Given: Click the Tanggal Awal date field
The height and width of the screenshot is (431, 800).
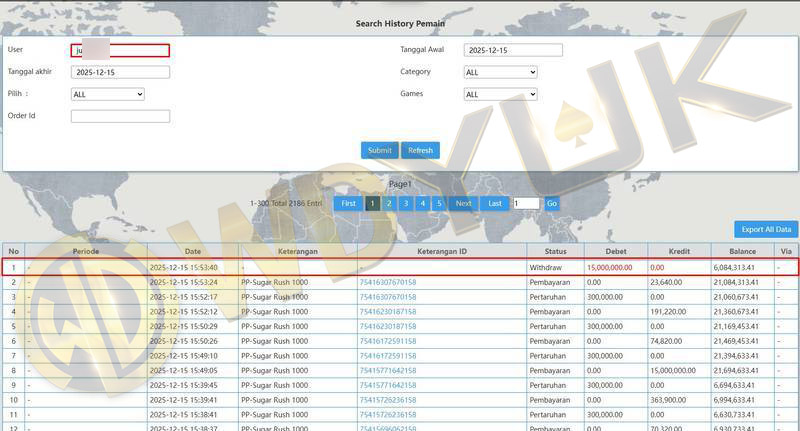Looking at the screenshot, I should 513,50.
